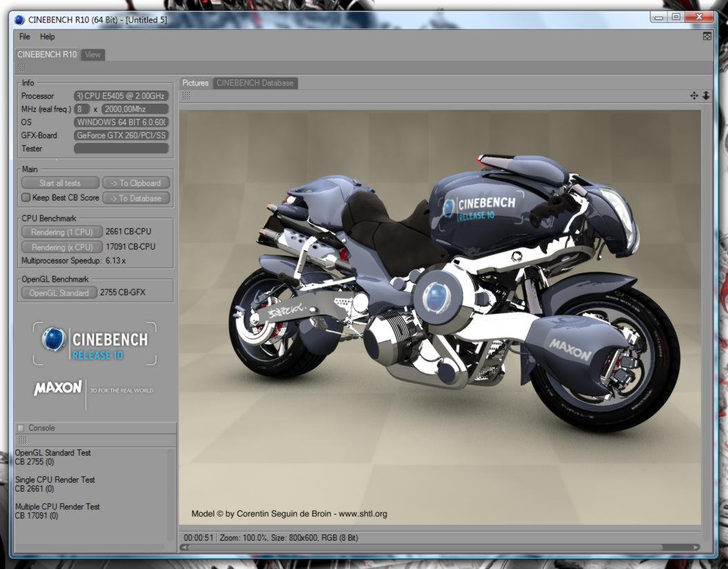Click the empty Tester field
Viewport: 728px width, 569px height.
tap(121, 149)
